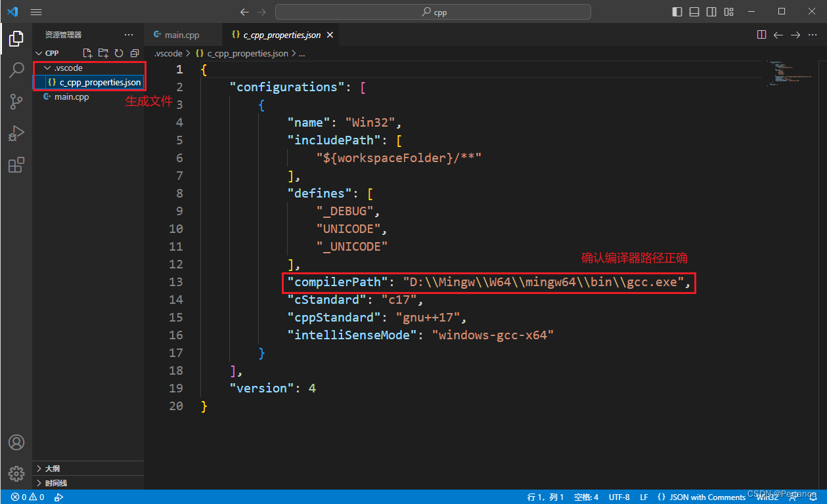This screenshot has height=504, width=827.
Task: Change UTF-8 file encoding
Action: click(619, 497)
